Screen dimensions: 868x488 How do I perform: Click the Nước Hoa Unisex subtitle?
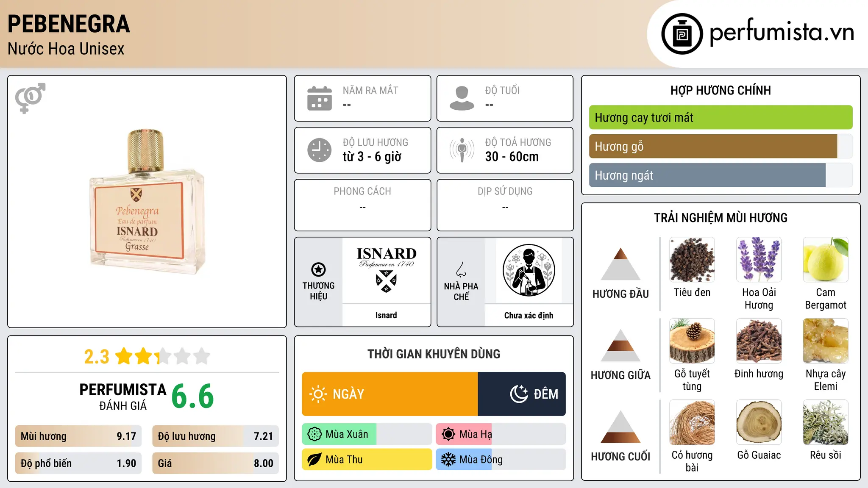(x=66, y=49)
